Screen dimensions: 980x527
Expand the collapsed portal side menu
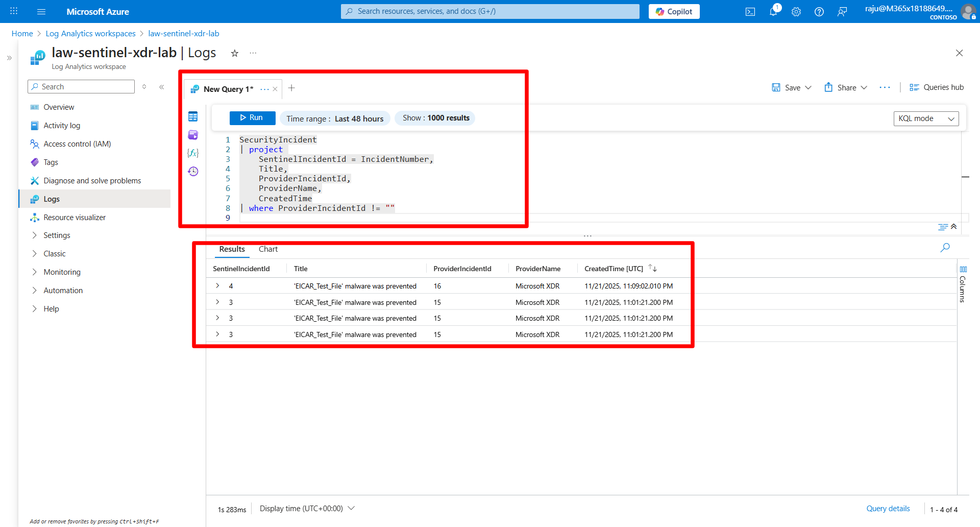[x=9, y=58]
